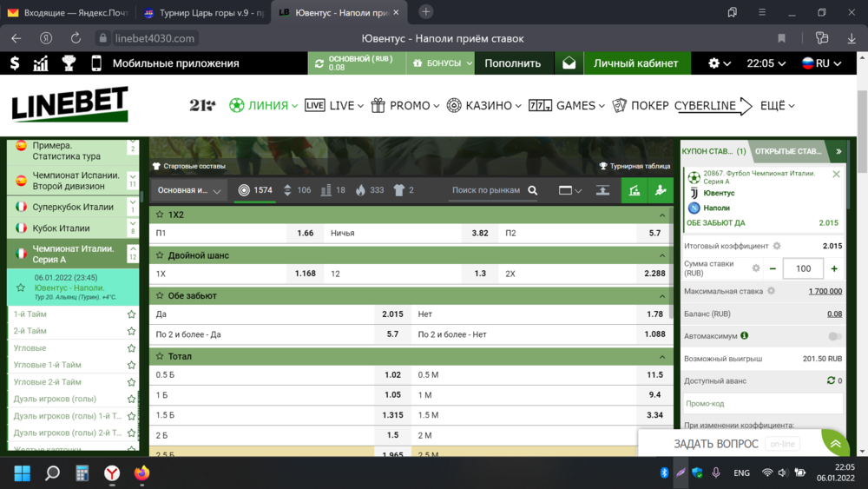The height and width of the screenshot is (489, 868).
Task: Open the 21 card game icon
Action: coord(202,105)
